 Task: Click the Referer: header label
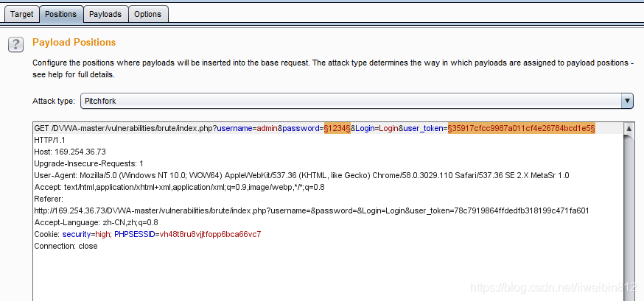pyautogui.click(x=49, y=199)
